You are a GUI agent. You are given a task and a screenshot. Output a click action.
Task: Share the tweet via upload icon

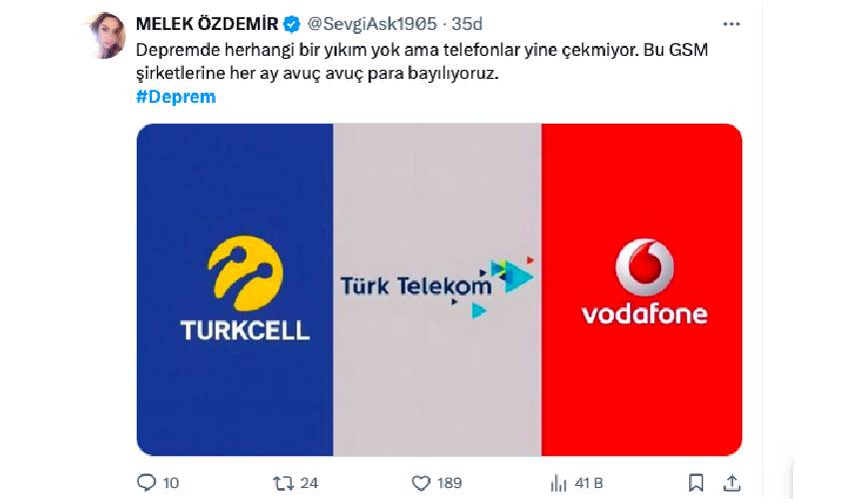pyautogui.click(x=732, y=483)
